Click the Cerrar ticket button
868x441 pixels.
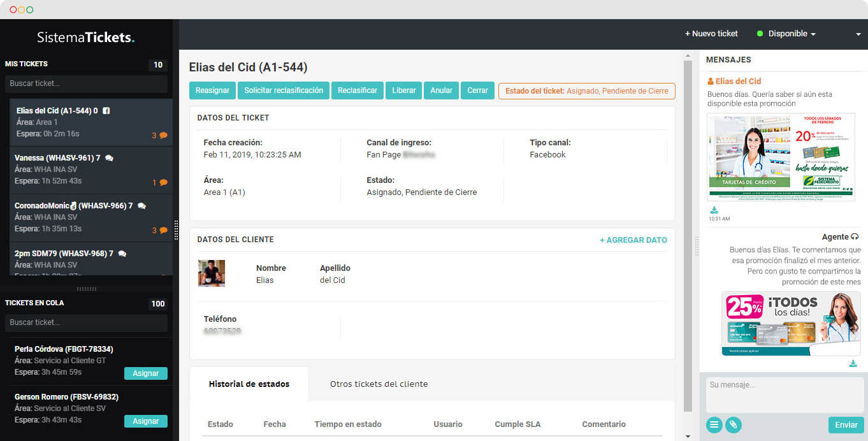[x=477, y=90]
